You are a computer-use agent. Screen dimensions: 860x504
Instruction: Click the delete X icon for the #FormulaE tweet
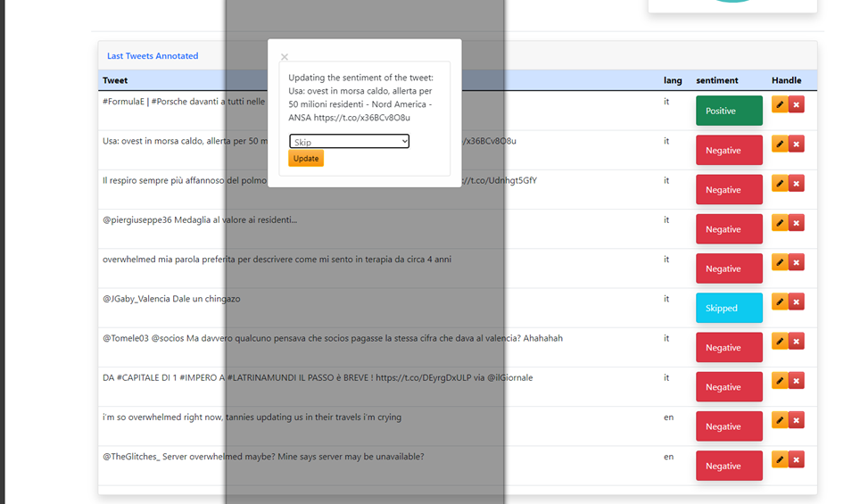pyautogui.click(x=797, y=104)
